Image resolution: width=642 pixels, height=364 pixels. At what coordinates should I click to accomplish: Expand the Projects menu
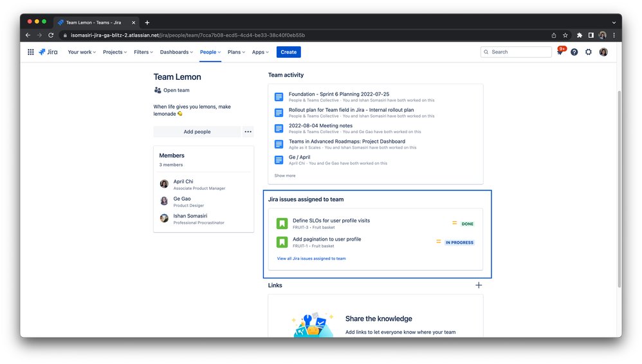coord(115,52)
